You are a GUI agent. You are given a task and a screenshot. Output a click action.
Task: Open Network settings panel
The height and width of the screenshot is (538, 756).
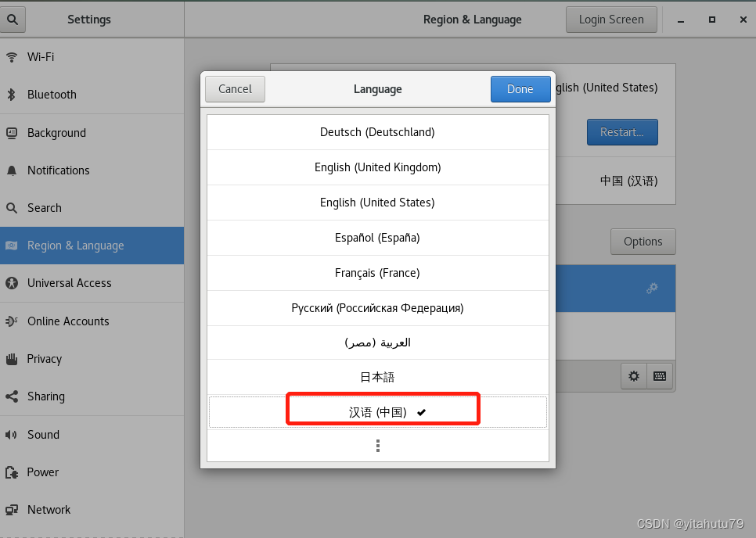92,510
